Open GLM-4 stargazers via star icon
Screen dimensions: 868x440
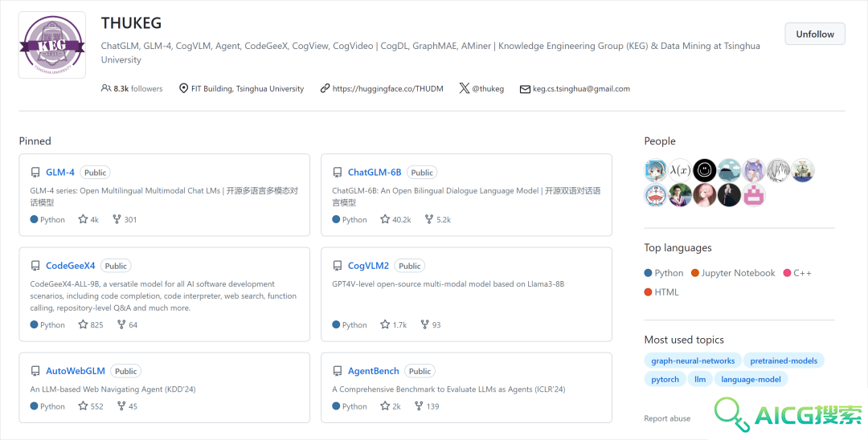[x=83, y=219]
